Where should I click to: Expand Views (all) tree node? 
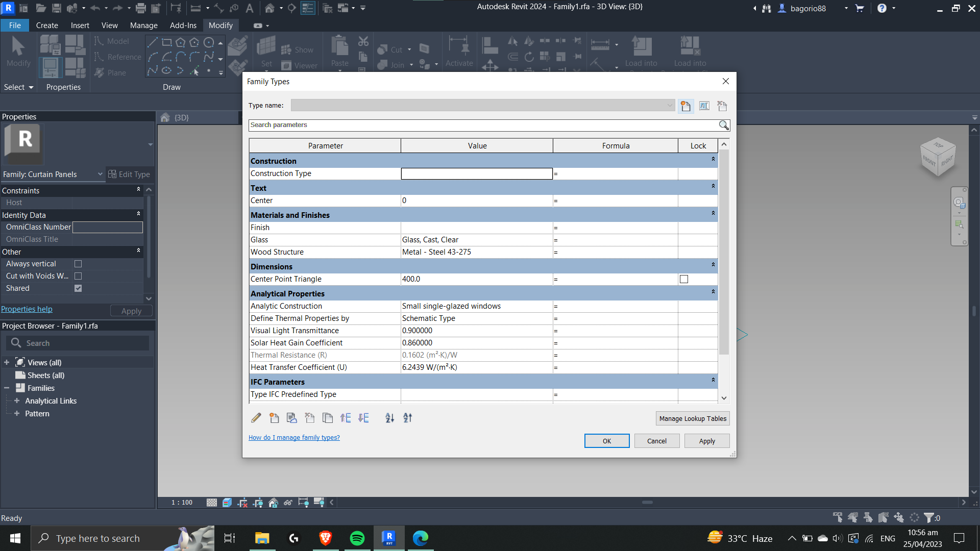7,362
